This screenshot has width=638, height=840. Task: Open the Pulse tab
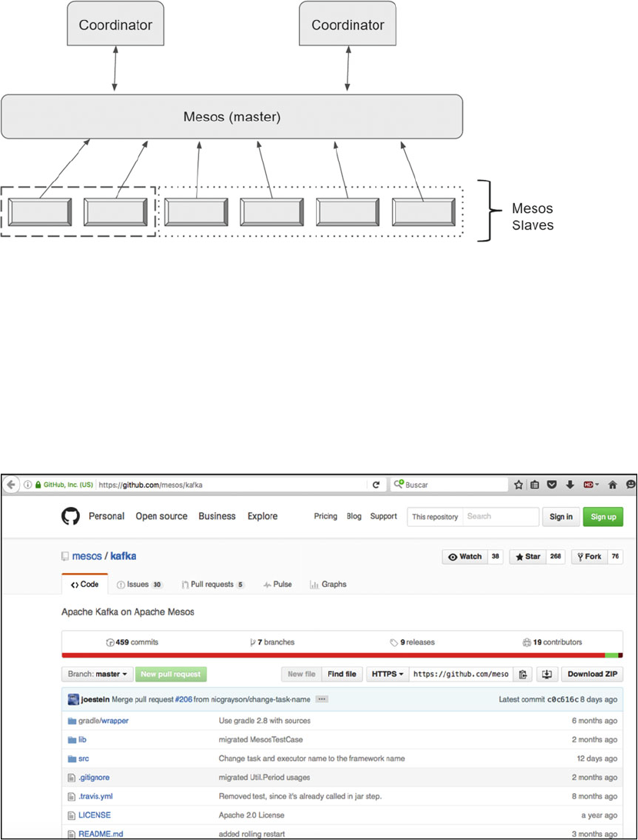point(277,585)
